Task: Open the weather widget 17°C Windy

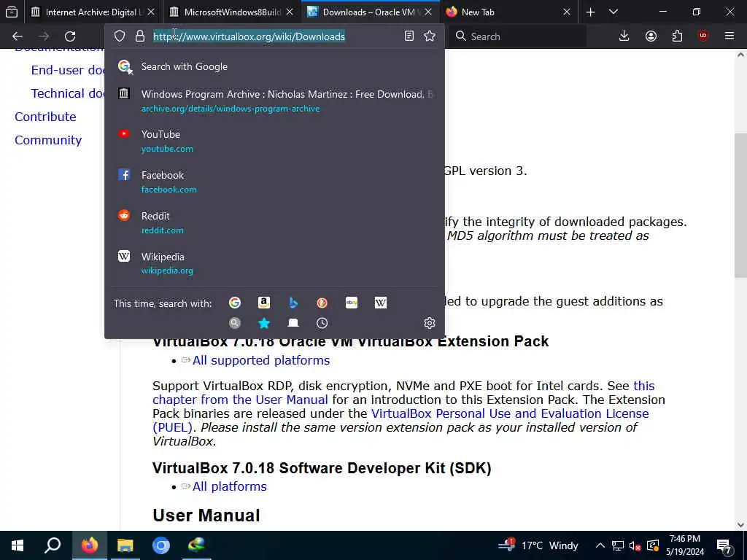Action: point(538,545)
